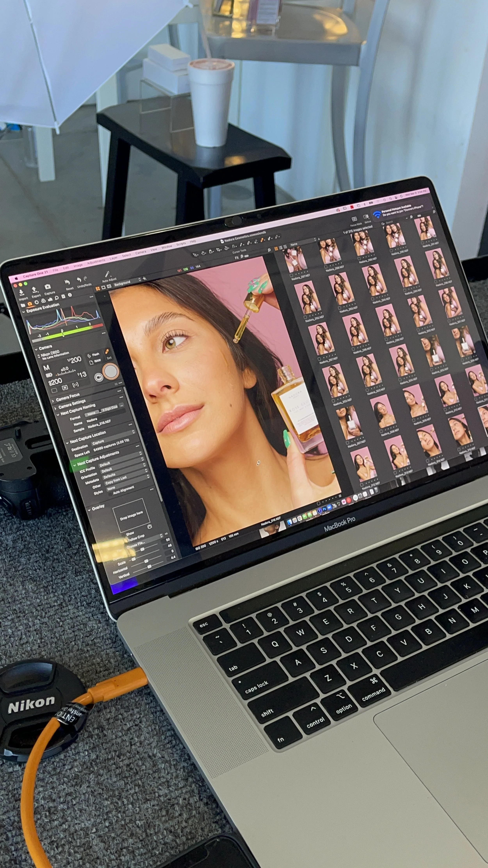Click the Auto Adjust wand icon
This screenshot has height=868, width=488.
107,274
